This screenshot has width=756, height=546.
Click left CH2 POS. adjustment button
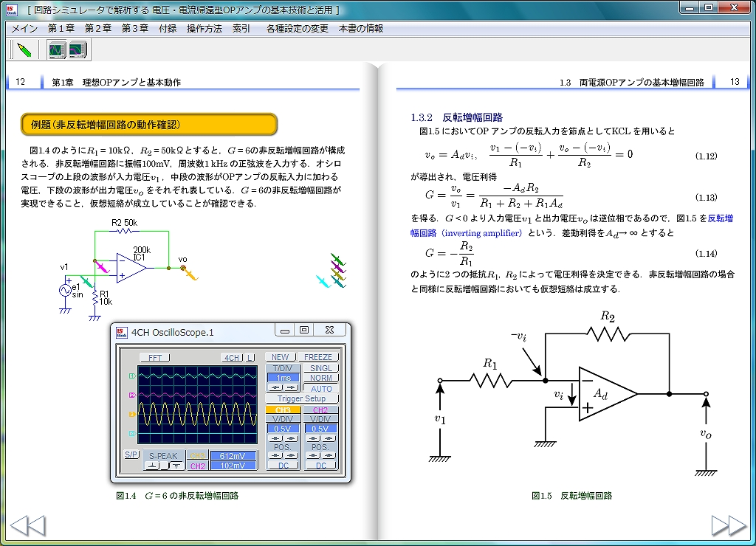point(313,455)
